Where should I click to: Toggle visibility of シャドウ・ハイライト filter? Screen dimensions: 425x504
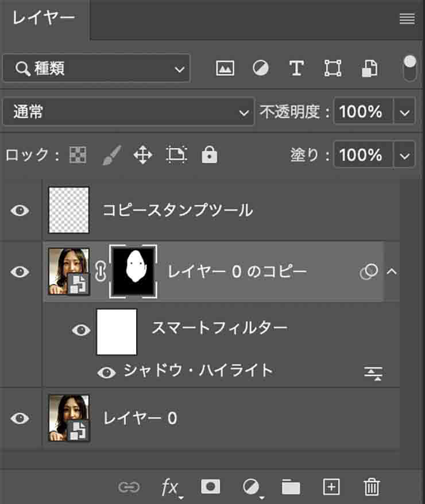(106, 373)
